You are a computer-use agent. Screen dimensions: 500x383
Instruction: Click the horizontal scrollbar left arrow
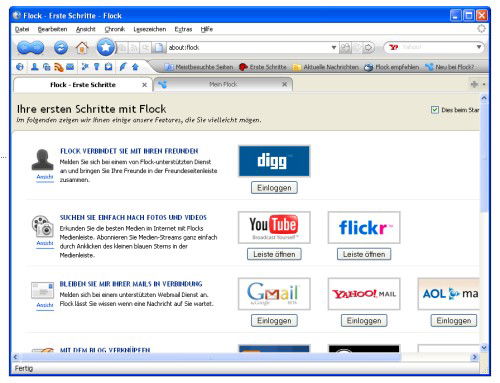click(x=16, y=357)
